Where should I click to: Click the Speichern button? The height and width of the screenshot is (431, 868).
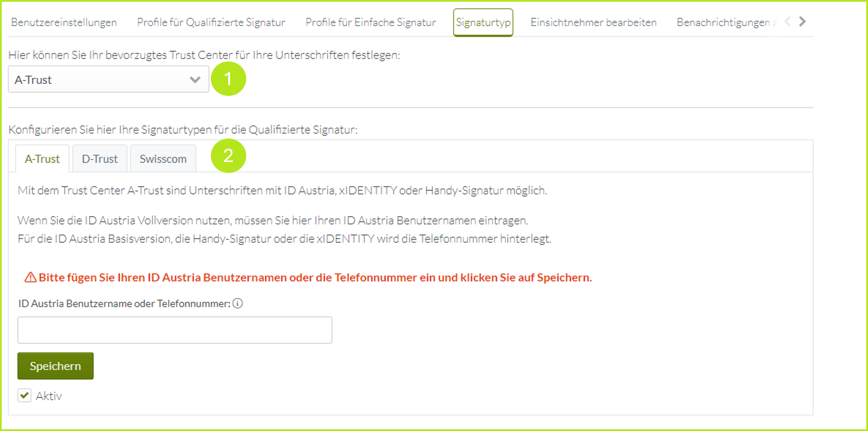55,366
